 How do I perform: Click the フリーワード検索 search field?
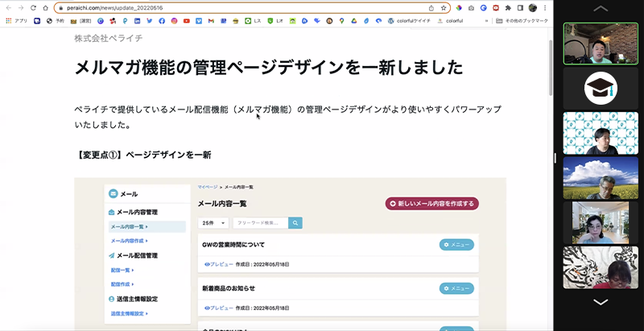point(259,223)
